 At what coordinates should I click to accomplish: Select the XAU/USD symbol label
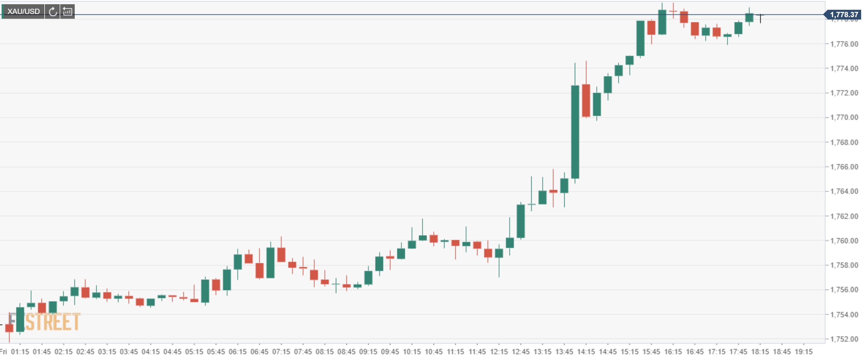(x=23, y=11)
